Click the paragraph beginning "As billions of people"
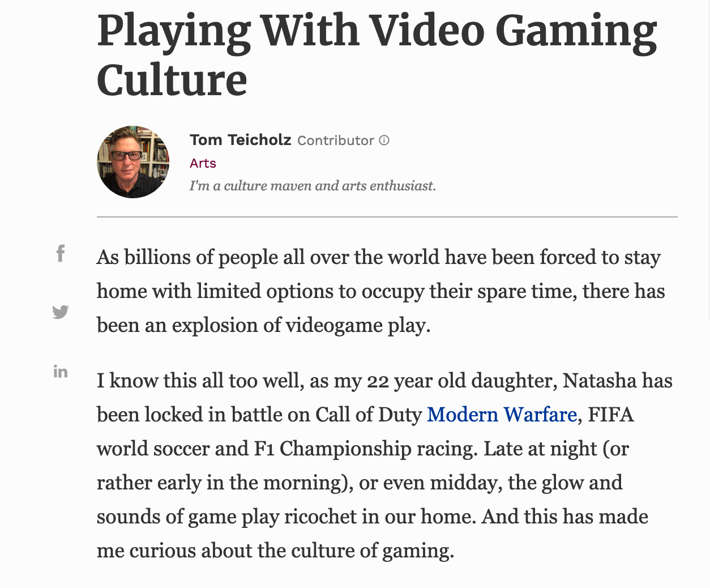Viewport: 710px width, 588px height. tap(378, 291)
